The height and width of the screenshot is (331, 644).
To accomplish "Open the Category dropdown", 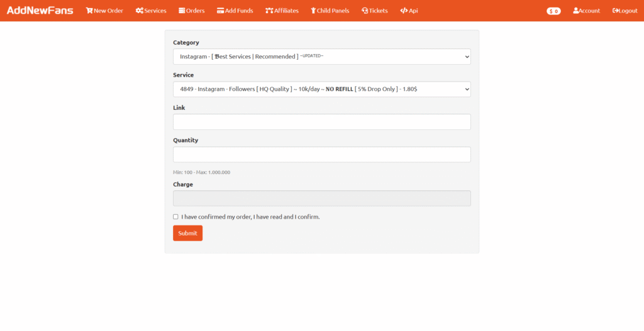I will coord(321,57).
